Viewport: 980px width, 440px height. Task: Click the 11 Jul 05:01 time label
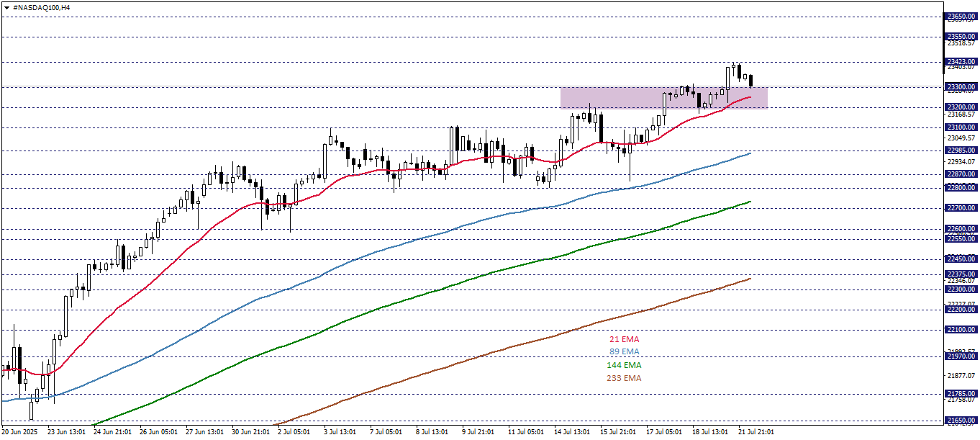527,433
